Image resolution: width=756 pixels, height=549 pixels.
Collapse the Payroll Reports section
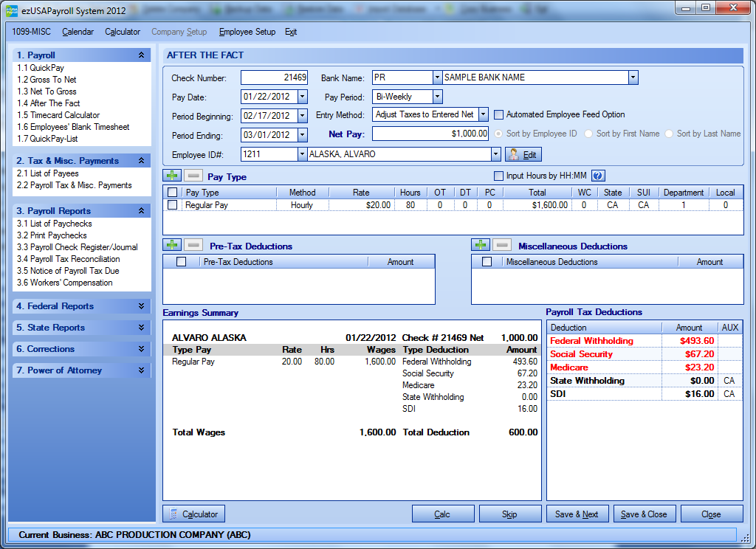coord(141,211)
